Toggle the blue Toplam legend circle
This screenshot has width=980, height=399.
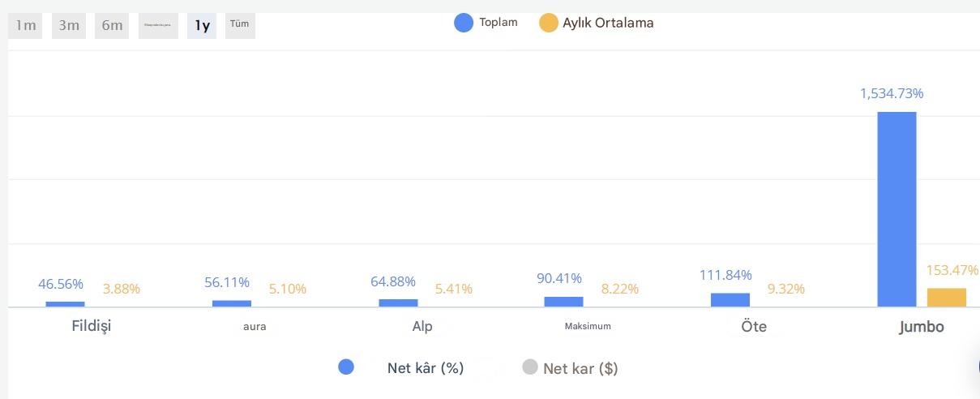point(464,23)
